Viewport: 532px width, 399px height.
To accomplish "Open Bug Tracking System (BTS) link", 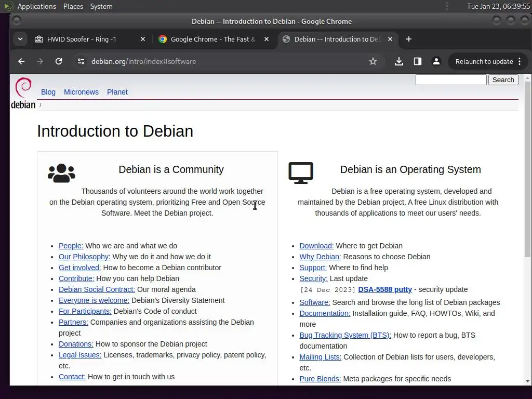I will 345,335.
